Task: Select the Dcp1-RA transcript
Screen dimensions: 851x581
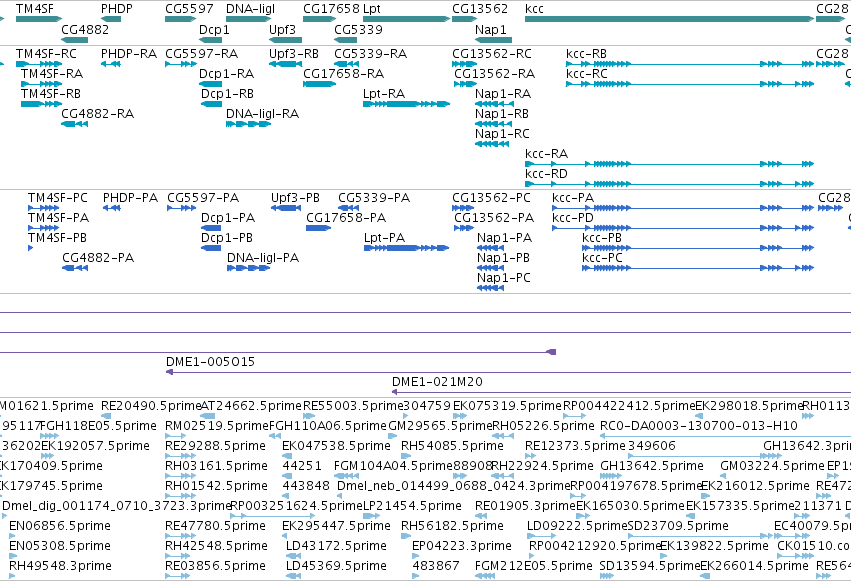Action: (211, 84)
